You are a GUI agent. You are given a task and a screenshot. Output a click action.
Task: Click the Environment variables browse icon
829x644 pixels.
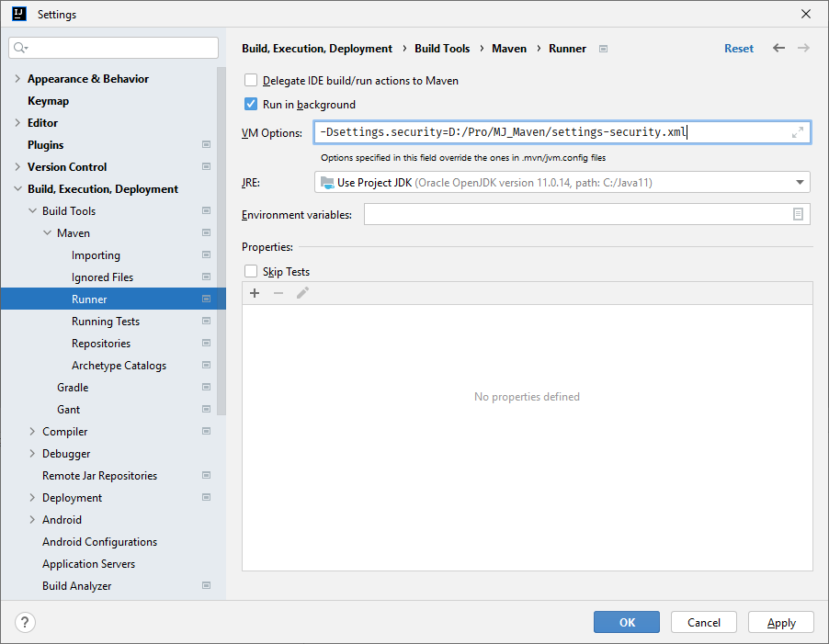[x=799, y=214]
